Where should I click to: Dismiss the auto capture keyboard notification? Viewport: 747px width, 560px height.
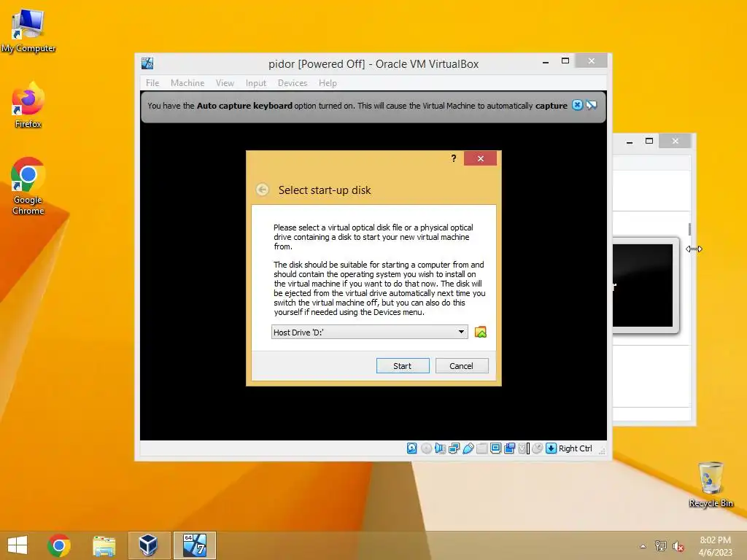tap(577, 105)
